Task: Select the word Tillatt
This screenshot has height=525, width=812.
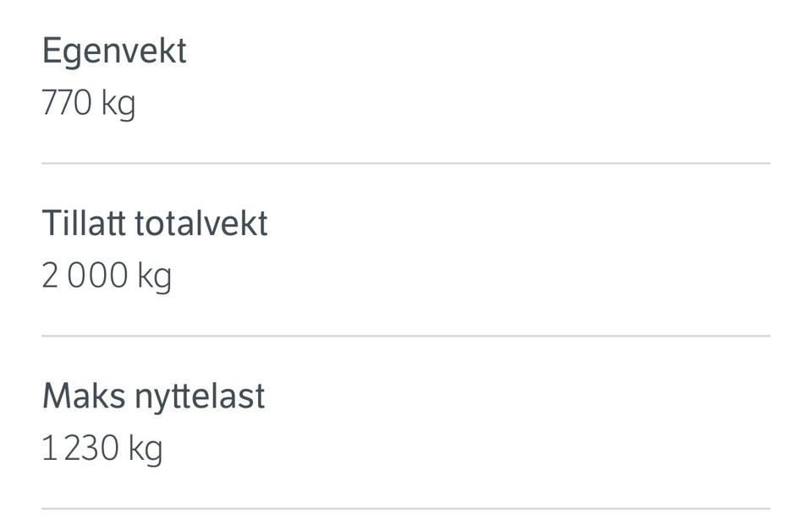Action: 84,223
